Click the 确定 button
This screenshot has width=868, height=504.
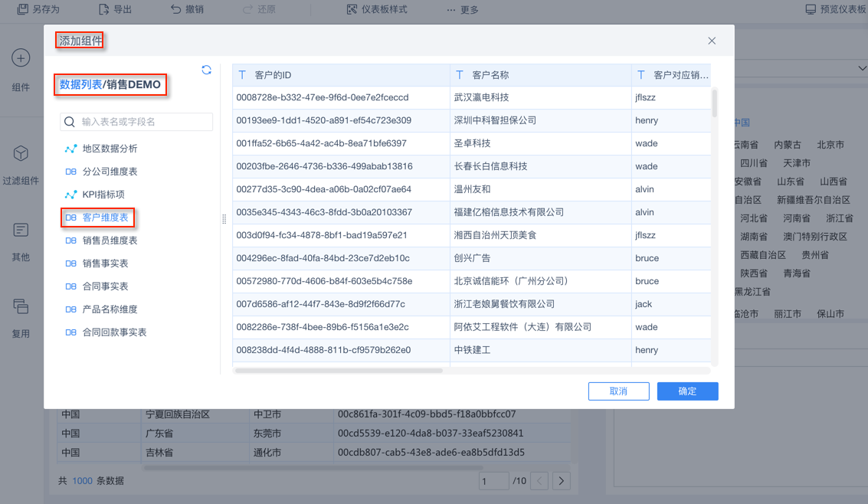tap(687, 391)
